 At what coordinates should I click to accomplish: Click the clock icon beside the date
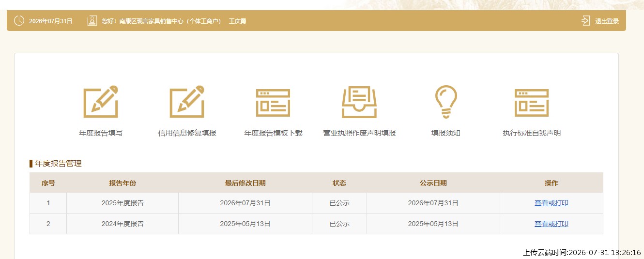[19, 21]
